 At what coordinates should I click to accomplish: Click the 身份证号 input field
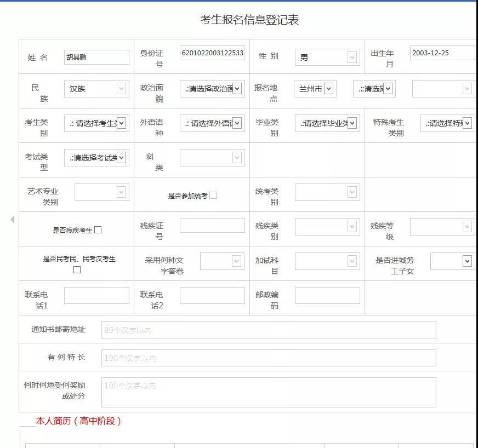click(x=212, y=53)
